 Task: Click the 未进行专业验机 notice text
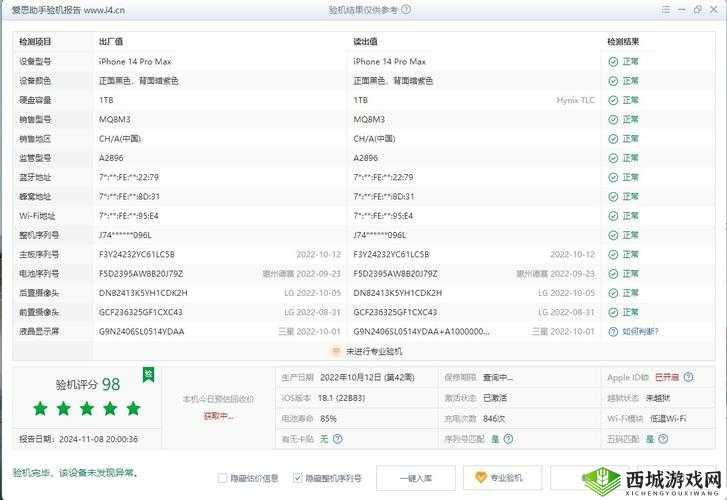click(x=374, y=351)
